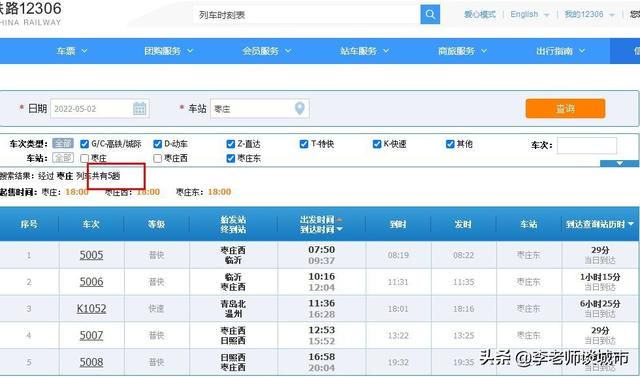Expand the 团购服务 menu
Viewport: 640px width, 377px height.
click(x=169, y=51)
